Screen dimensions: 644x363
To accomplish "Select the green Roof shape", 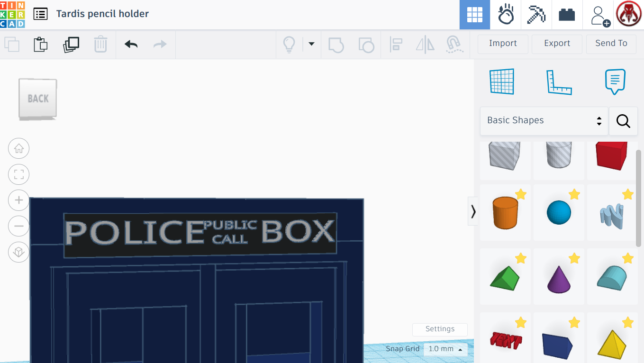I will click(505, 277).
